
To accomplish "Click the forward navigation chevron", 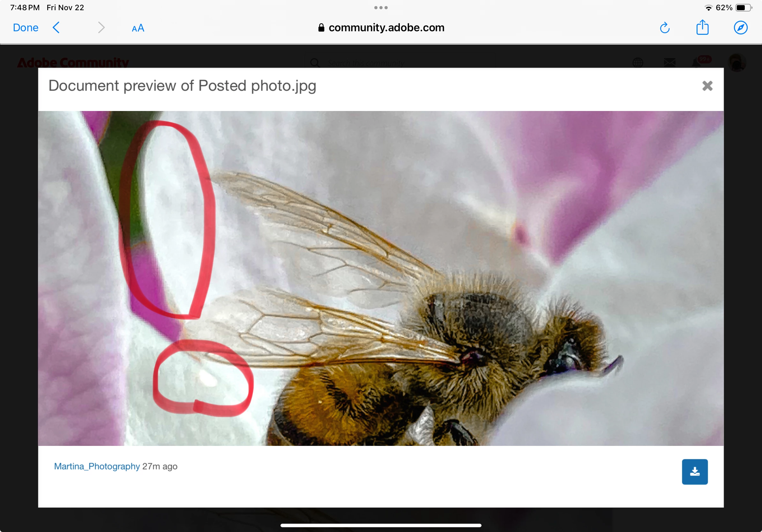I will 101,27.
